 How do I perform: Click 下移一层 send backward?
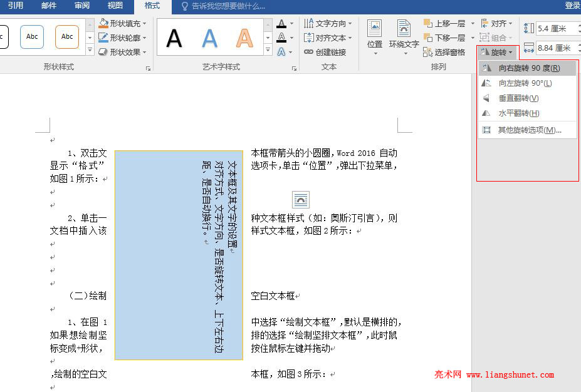(444, 38)
